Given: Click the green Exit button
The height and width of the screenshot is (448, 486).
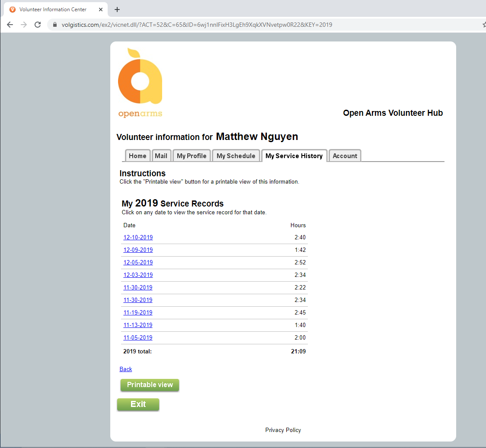Looking at the screenshot, I should click(138, 404).
